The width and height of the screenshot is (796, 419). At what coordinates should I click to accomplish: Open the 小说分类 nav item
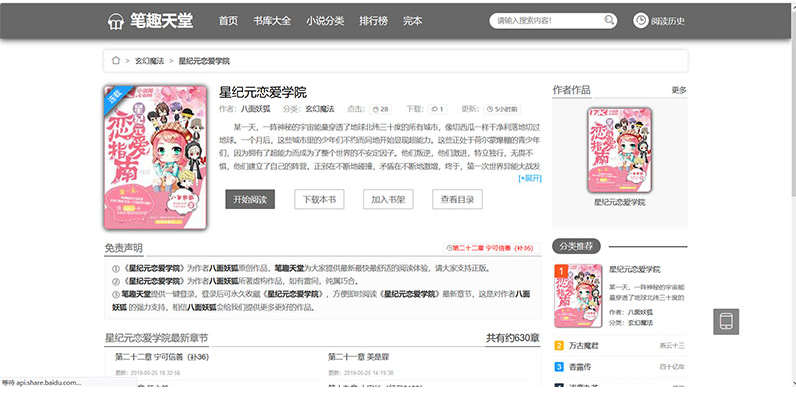(325, 21)
